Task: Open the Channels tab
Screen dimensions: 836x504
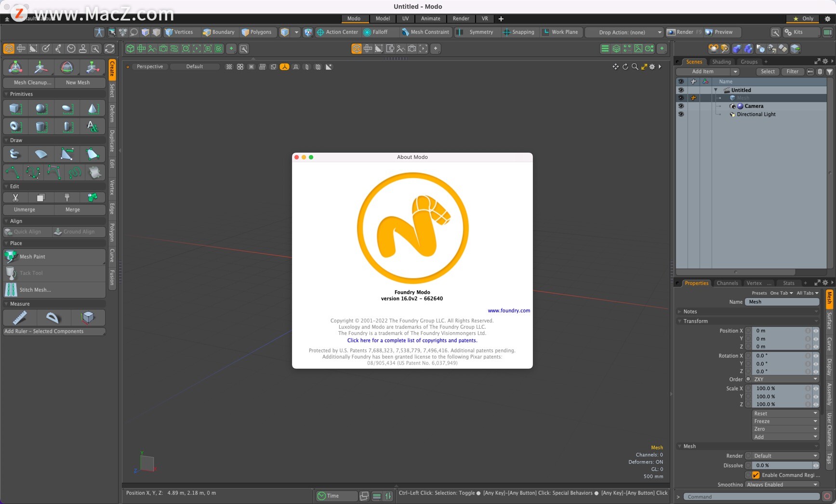Action: click(x=727, y=283)
